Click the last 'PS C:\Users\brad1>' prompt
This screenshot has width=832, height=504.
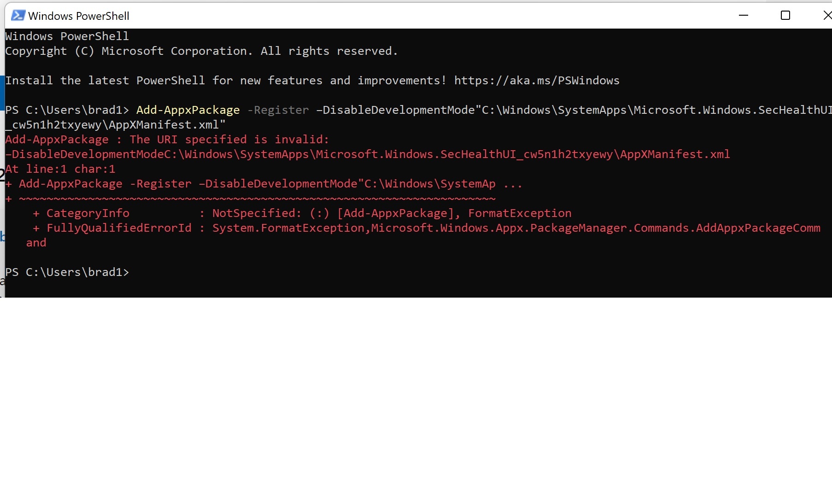[67, 272]
